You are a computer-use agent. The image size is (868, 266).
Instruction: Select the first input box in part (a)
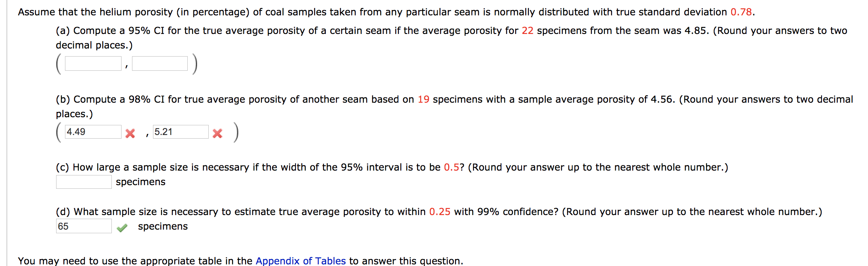(92, 63)
